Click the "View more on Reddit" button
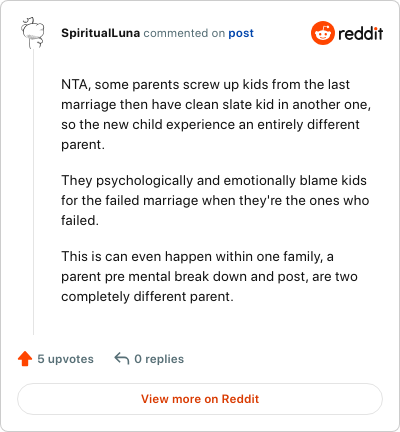 pyautogui.click(x=200, y=399)
